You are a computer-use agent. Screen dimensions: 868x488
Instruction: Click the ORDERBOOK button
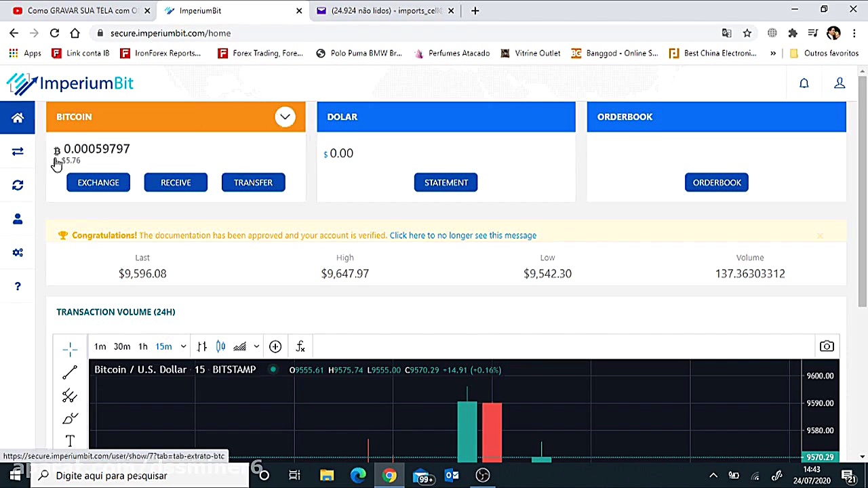[717, 182]
